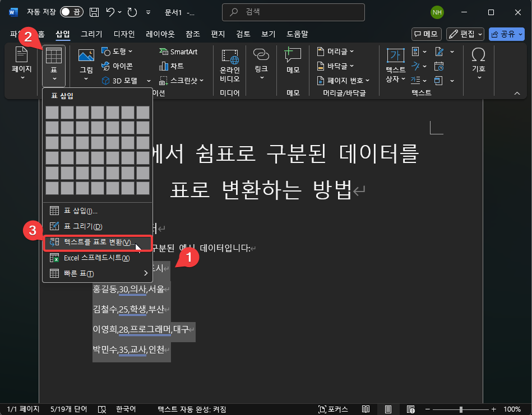This screenshot has width=532, height=415.
Task: Click the 공유 share button
Action: pyautogui.click(x=505, y=34)
